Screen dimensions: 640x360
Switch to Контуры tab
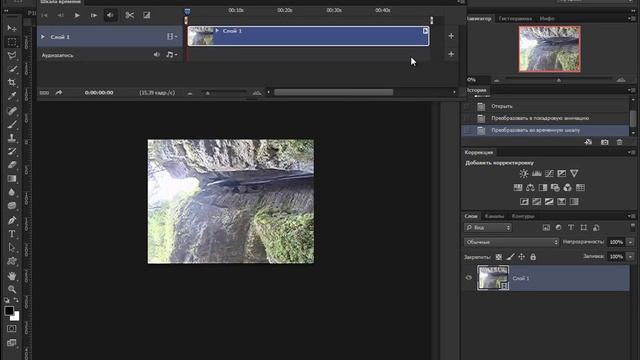point(523,216)
